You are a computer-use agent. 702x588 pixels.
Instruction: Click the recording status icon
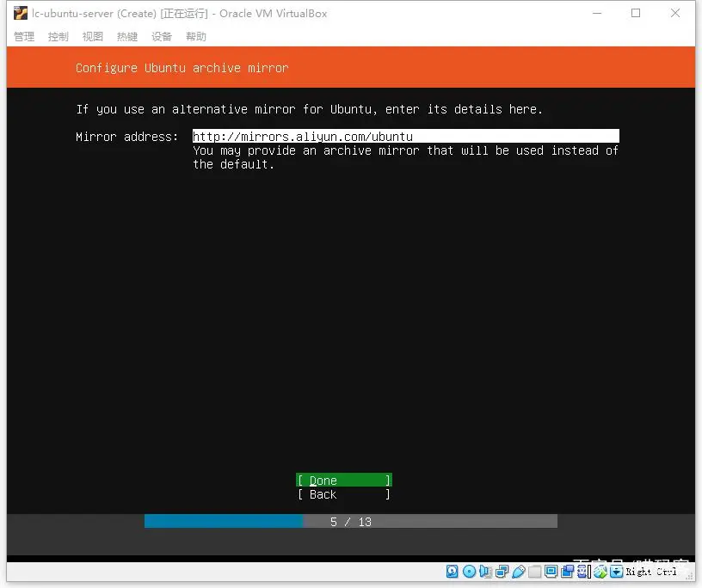568,572
